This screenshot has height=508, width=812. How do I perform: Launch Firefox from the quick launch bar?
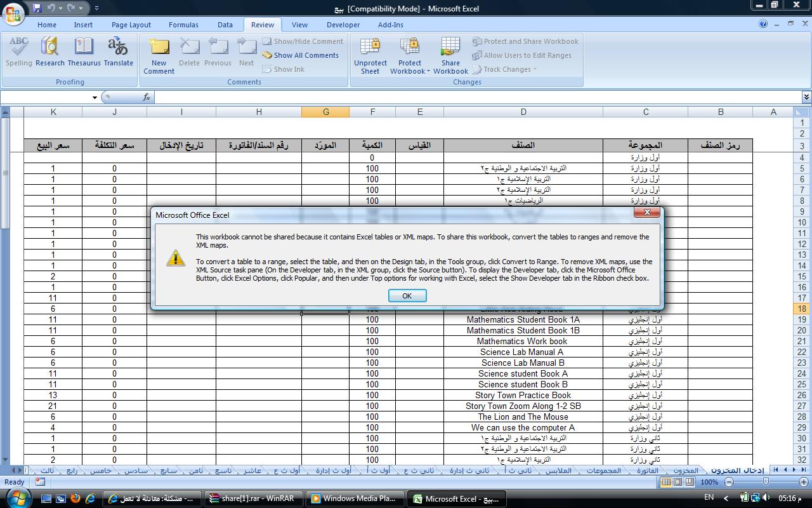click(75, 498)
